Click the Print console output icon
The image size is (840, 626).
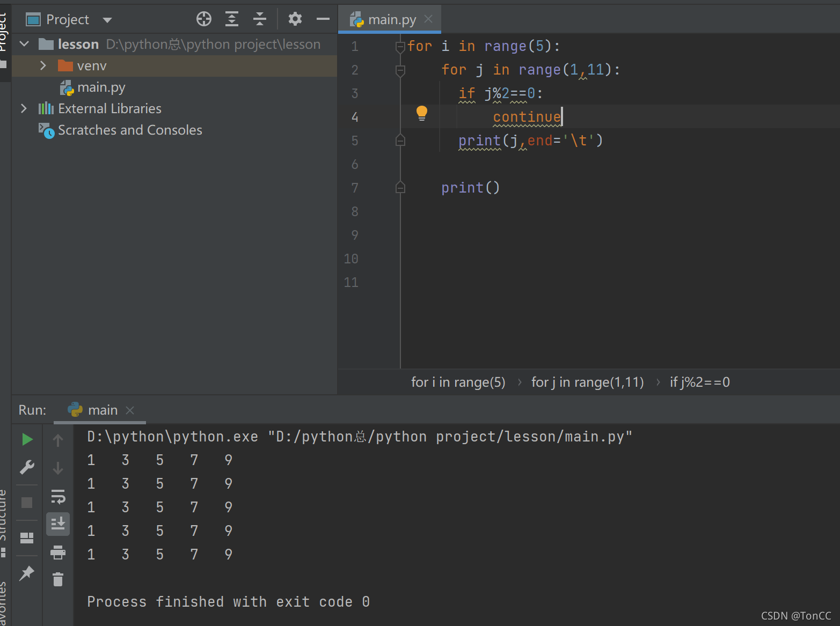click(x=58, y=552)
